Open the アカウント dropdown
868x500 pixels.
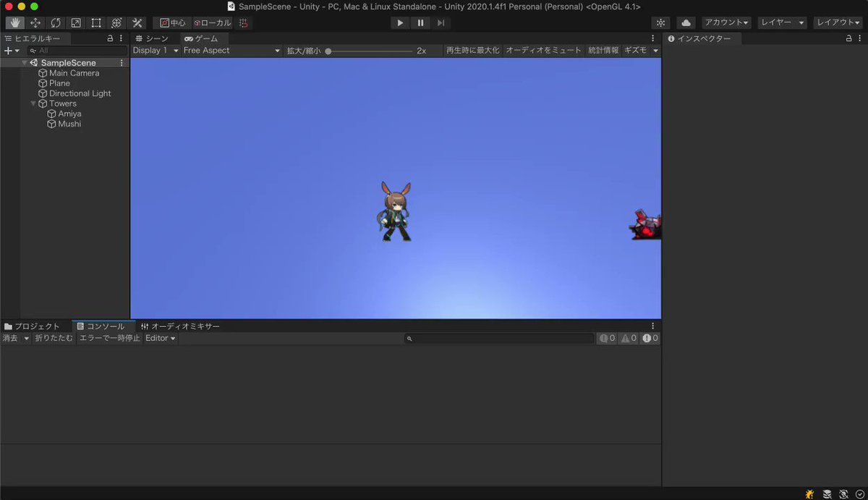pyautogui.click(x=726, y=22)
